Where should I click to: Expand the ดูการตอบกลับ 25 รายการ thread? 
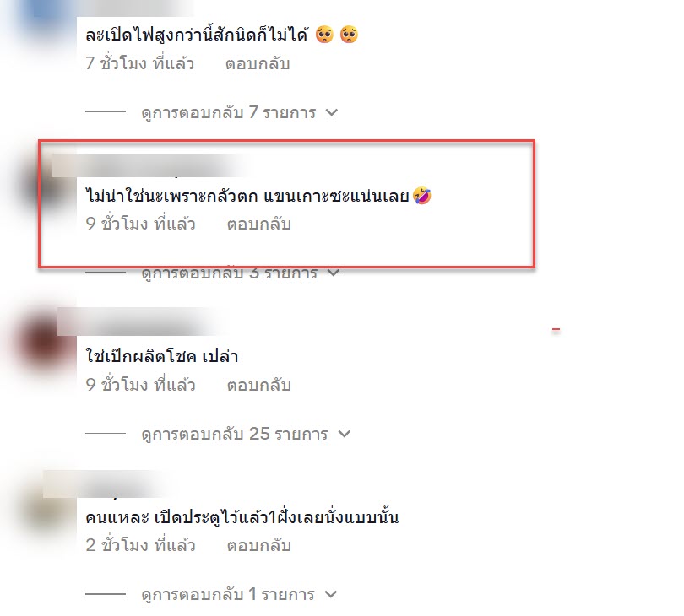(x=234, y=434)
